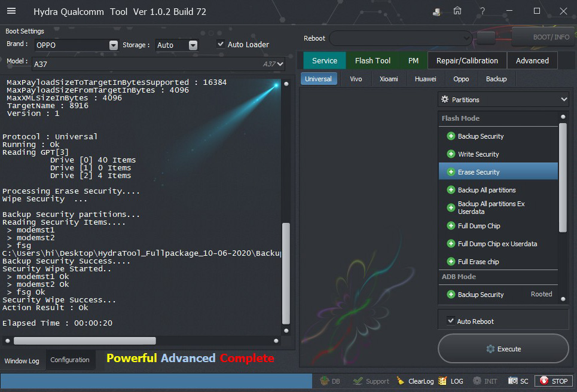Click the right dot of the horizontal log scrollbar
The image size is (577, 392).
(276, 341)
